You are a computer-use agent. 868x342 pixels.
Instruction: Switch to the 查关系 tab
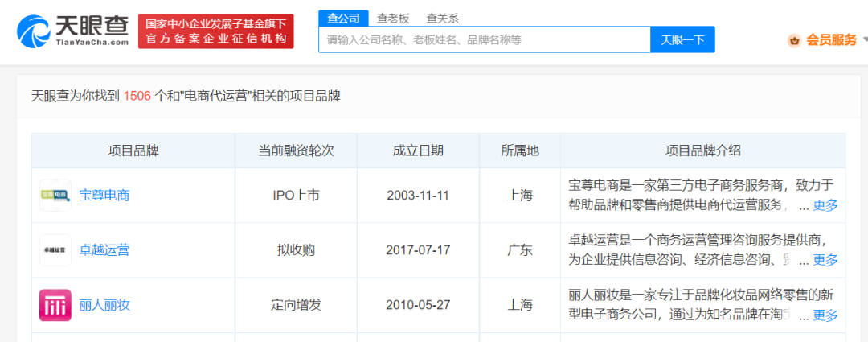pyautogui.click(x=442, y=18)
